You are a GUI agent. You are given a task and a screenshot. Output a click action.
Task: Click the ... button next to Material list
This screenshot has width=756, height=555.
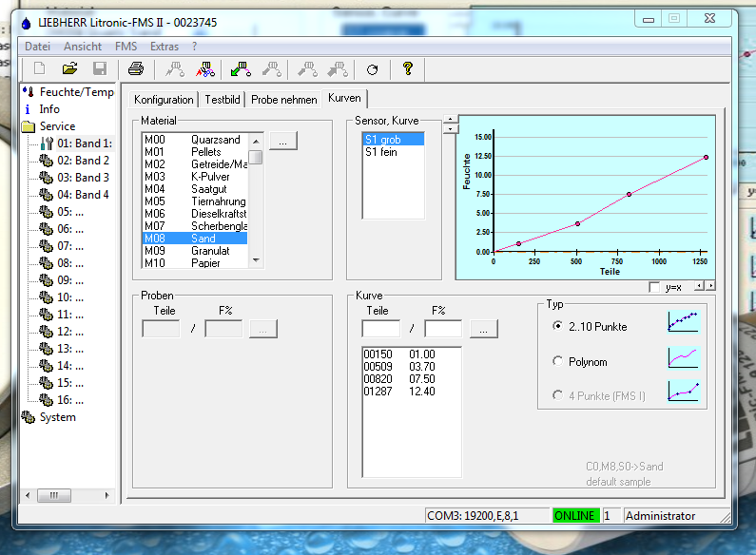point(283,142)
